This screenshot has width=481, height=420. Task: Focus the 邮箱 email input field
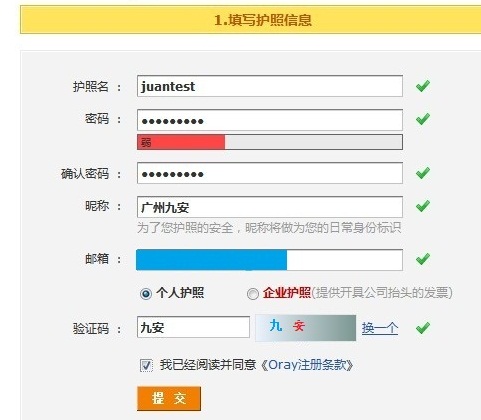click(270, 260)
